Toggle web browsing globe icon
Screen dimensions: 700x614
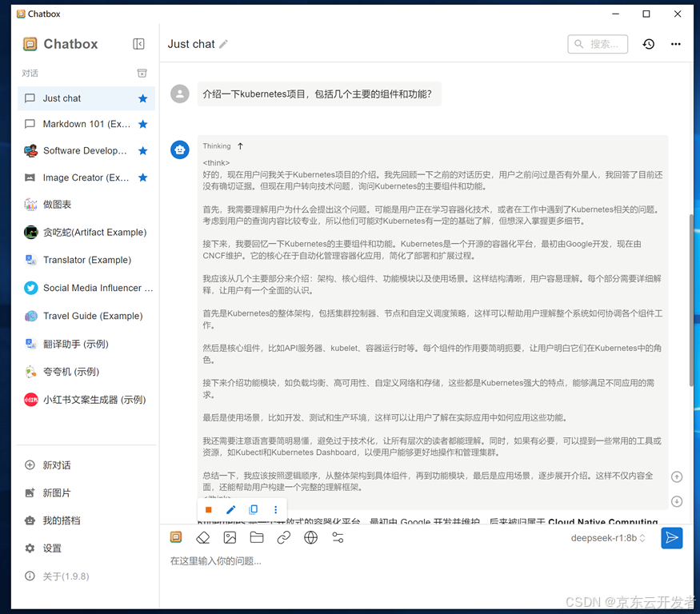tap(310, 537)
